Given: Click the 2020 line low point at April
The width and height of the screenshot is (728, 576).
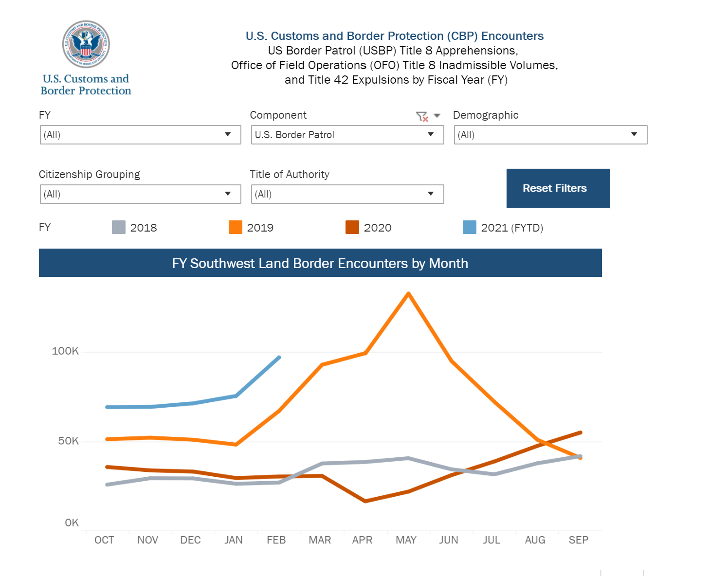Looking at the screenshot, I should coord(365,501).
